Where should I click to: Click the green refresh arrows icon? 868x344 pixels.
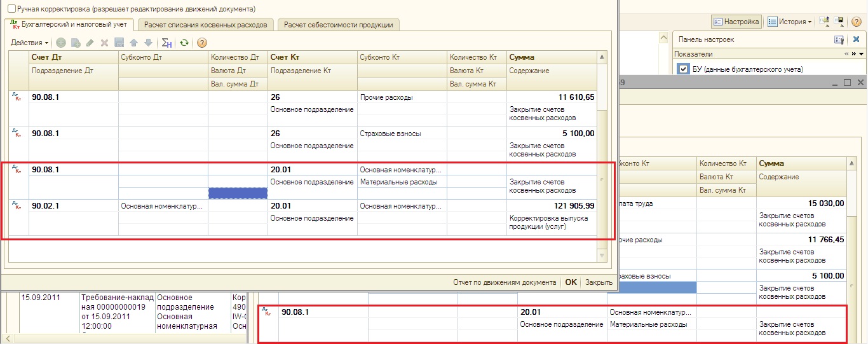[x=184, y=43]
